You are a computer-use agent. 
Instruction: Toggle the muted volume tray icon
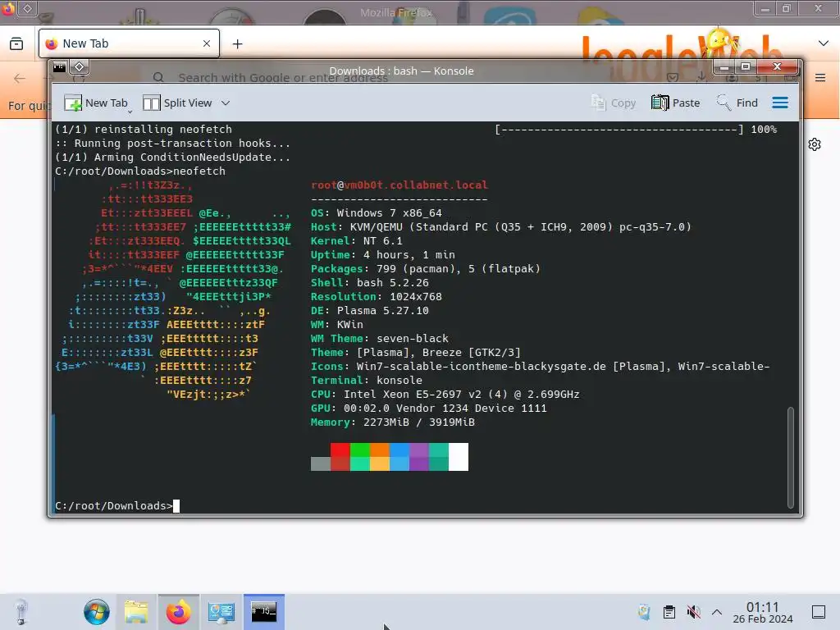point(693,612)
